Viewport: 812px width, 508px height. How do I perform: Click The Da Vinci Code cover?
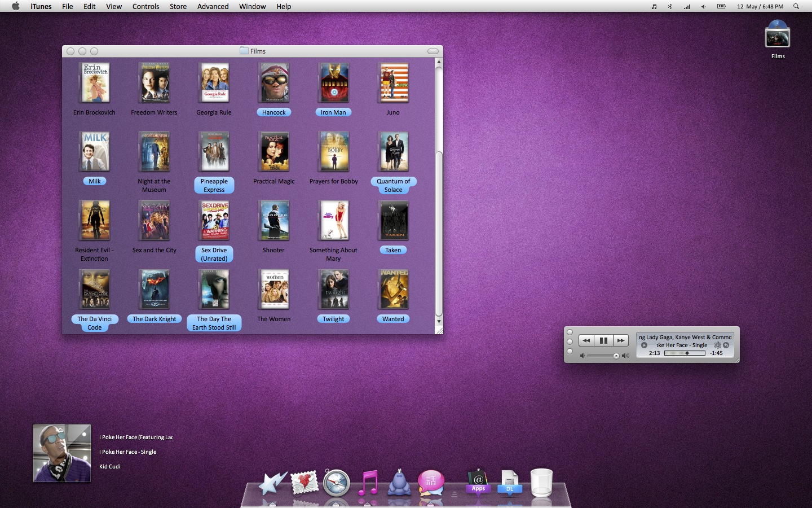(95, 290)
